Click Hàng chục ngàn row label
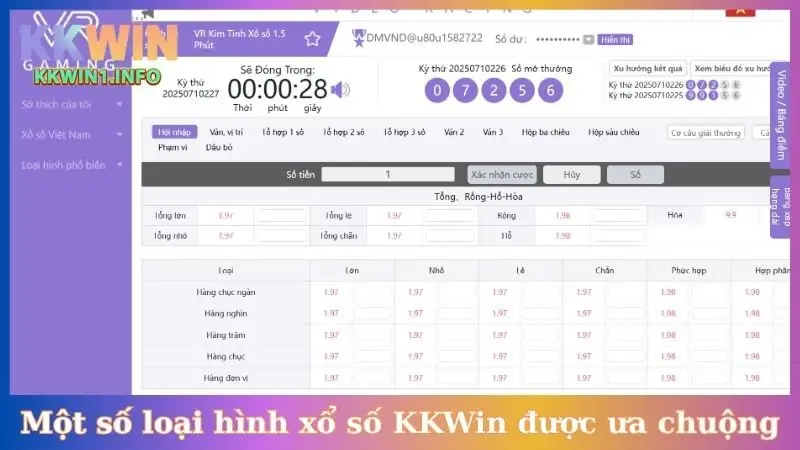800x450 pixels. [226, 292]
